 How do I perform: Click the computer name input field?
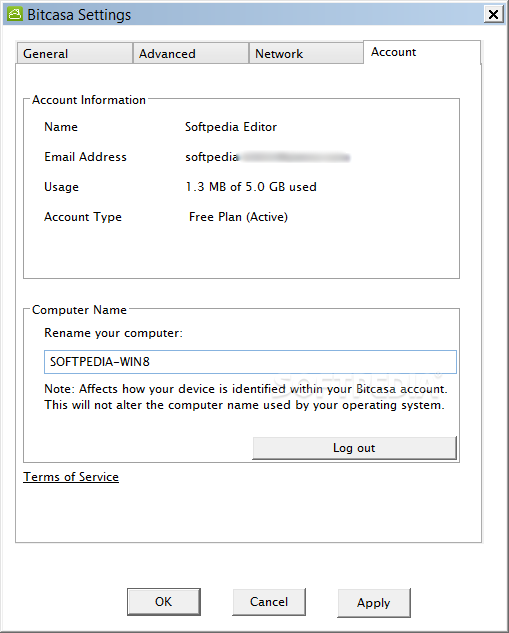tap(250, 362)
